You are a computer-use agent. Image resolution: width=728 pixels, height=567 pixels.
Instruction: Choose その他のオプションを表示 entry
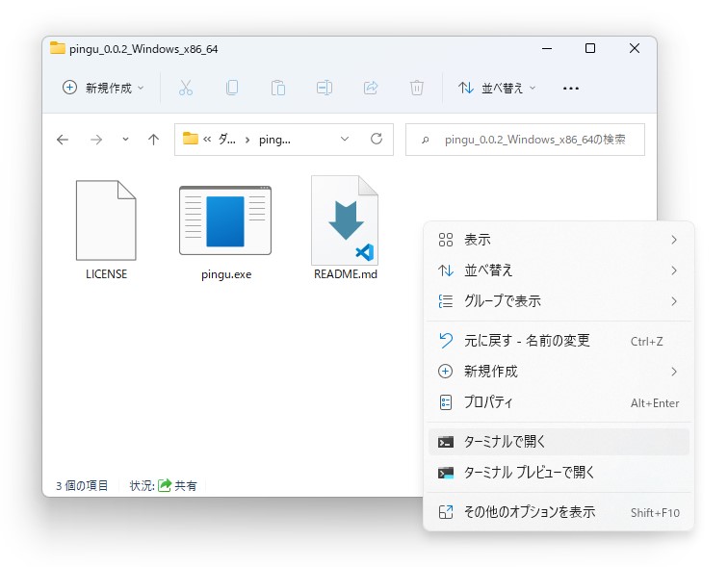point(559,512)
